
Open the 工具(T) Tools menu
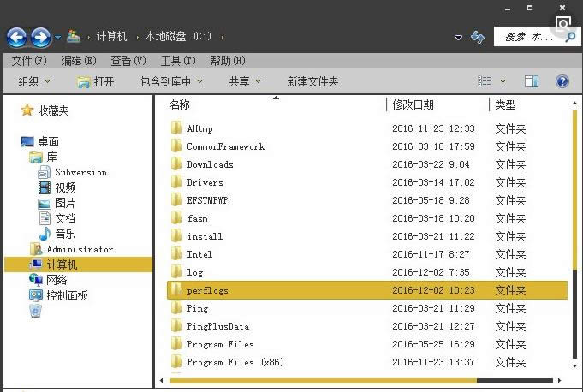pos(178,61)
